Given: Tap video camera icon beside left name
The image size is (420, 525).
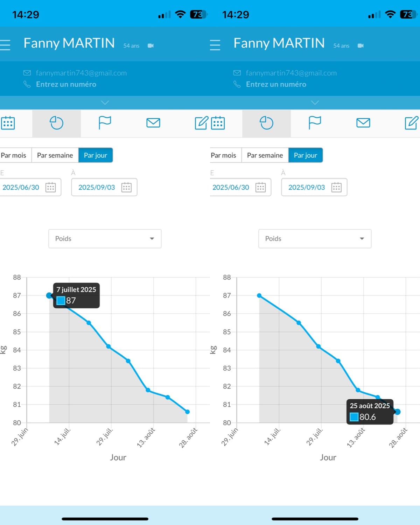Looking at the screenshot, I should click(x=150, y=45).
